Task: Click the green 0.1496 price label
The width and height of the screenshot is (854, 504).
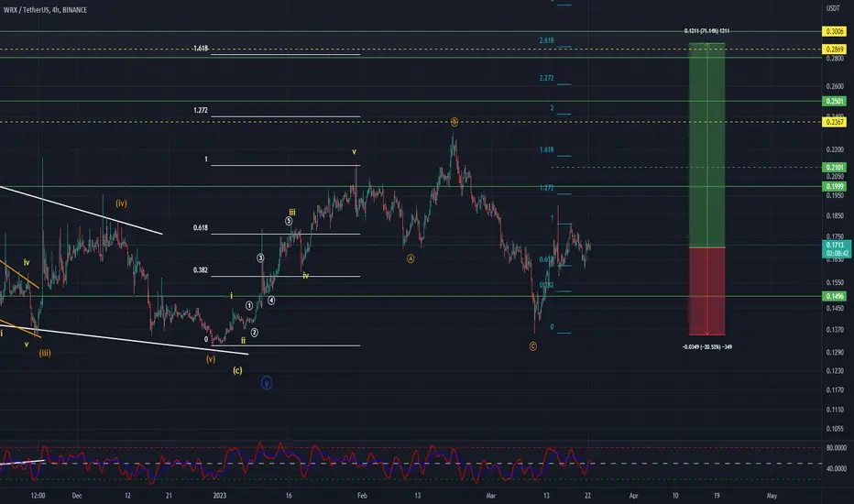Action: (x=835, y=296)
